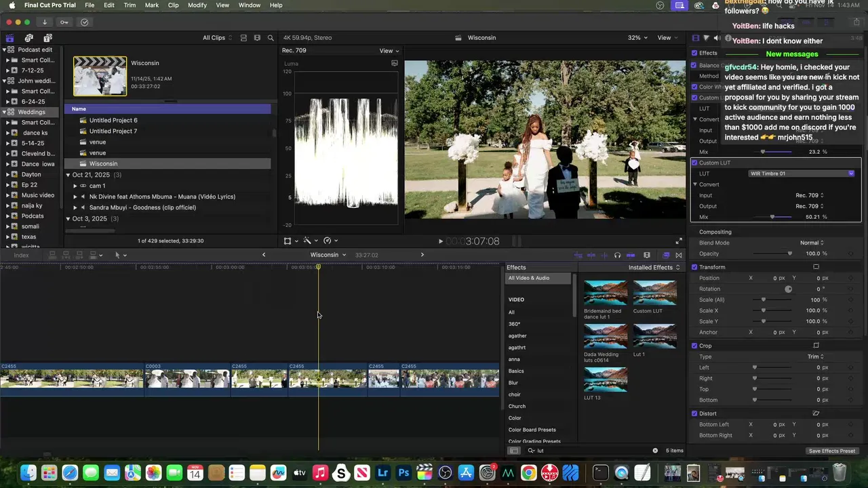Click the import media down-arrow button
The width and height of the screenshot is (868, 488).
[x=45, y=22]
